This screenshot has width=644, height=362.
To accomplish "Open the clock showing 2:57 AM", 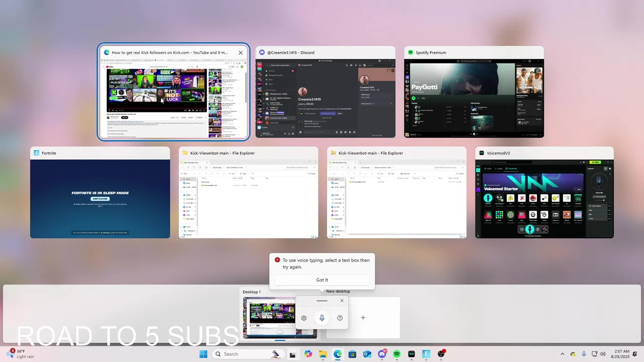I will (621, 354).
